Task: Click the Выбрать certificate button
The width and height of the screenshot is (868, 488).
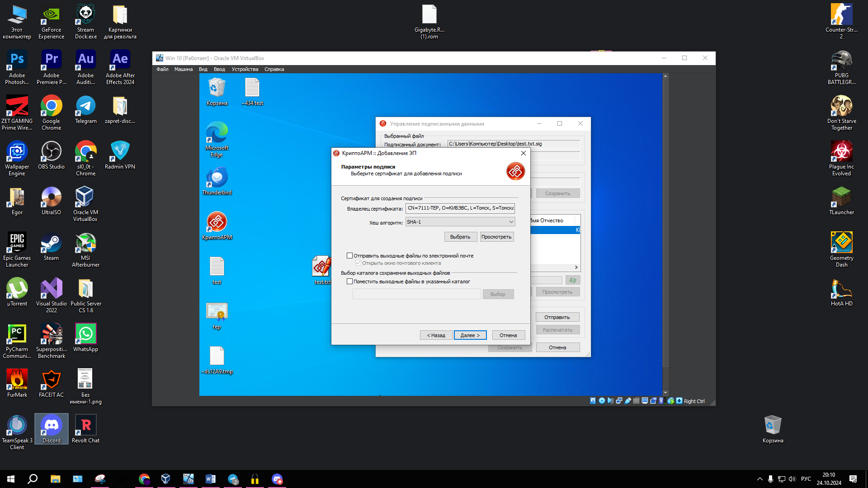Action: 460,237
